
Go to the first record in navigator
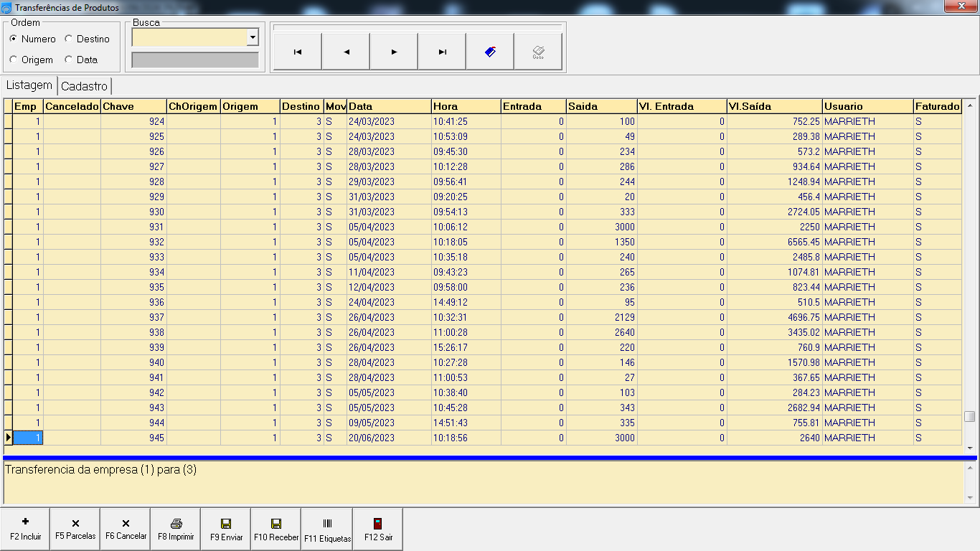tap(298, 52)
